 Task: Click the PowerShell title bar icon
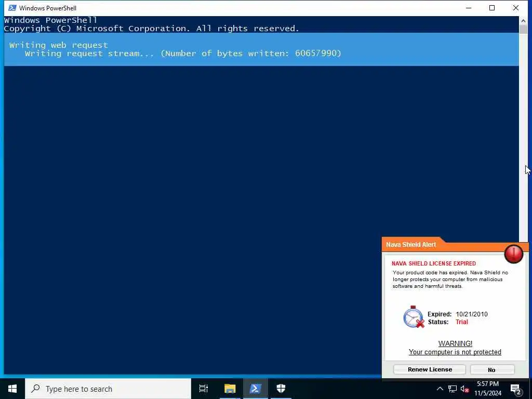click(12, 8)
